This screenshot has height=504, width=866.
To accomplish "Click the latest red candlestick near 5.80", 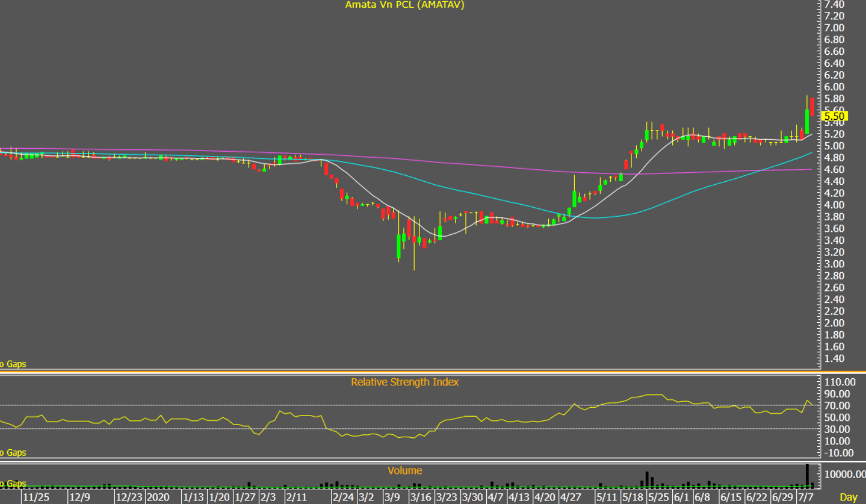I will pos(812,106).
